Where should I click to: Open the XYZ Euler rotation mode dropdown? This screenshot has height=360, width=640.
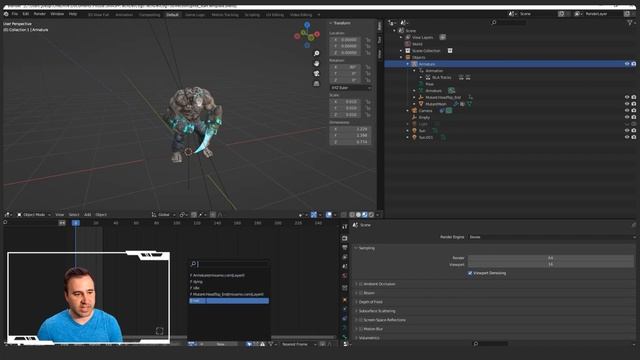pos(351,88)
